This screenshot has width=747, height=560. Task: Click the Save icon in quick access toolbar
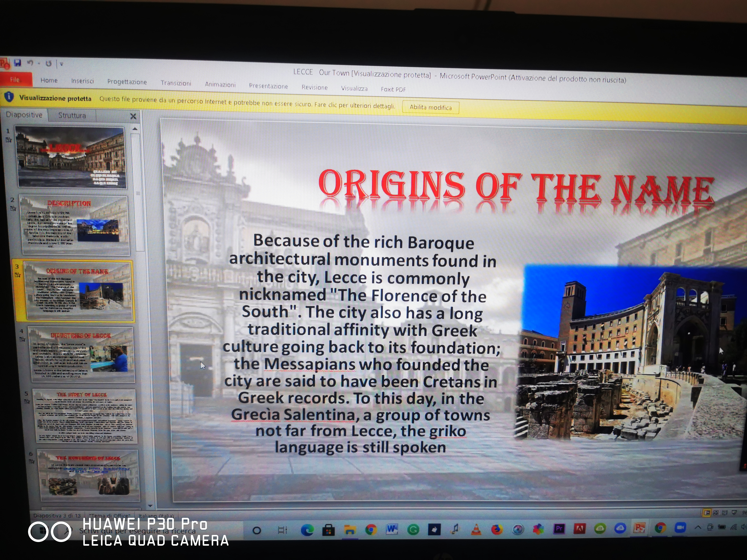click(x=18, y=63)
